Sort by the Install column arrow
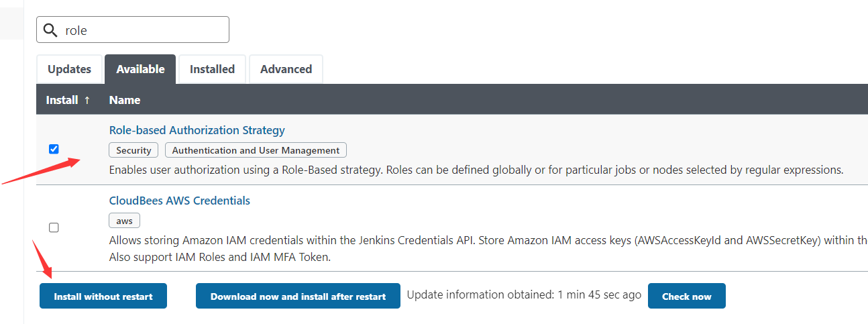 pos(87,100)
